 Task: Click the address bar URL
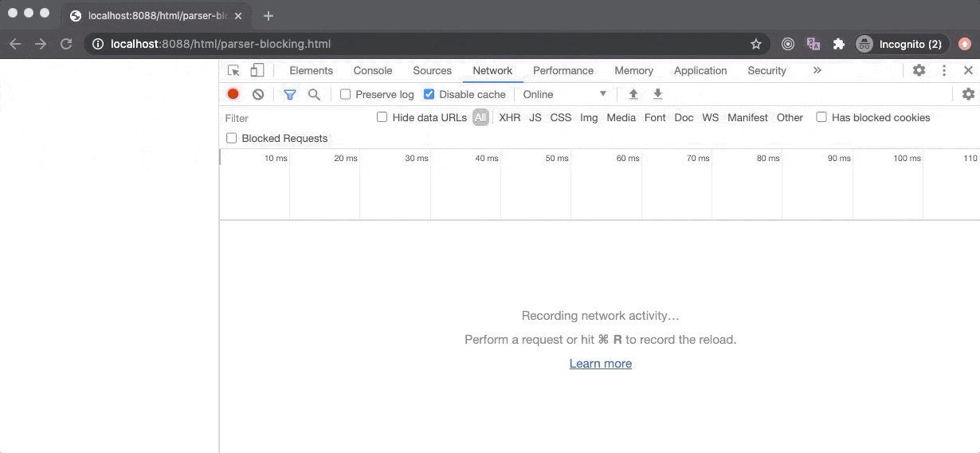[x=221, y=44]
